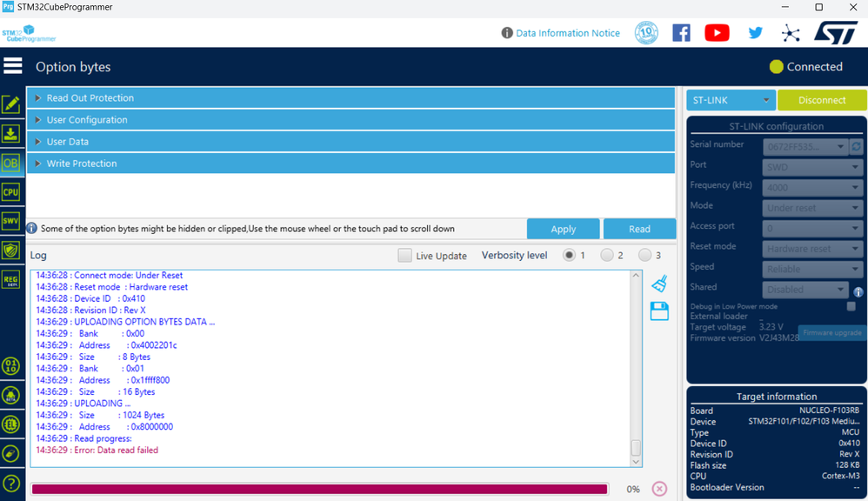
Task: Toggle Debug in Low Power mode checkbox
Action: click(851, 306)
